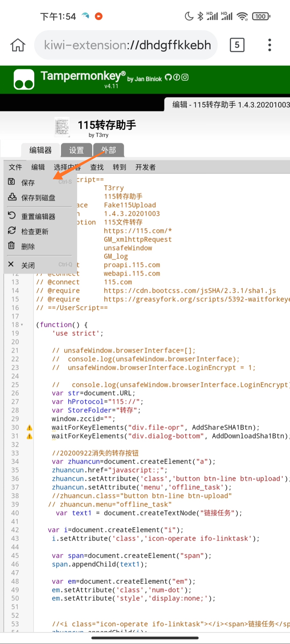Screen dimensions: 290x644
Task: Click the delete trash icon
Action: click(x=11, y=245)
